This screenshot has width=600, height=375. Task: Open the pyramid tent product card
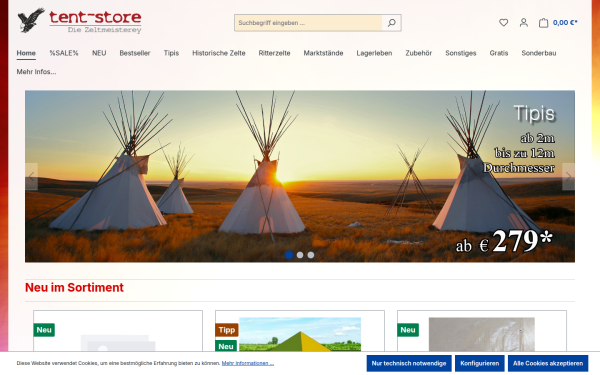pos(300,331)
